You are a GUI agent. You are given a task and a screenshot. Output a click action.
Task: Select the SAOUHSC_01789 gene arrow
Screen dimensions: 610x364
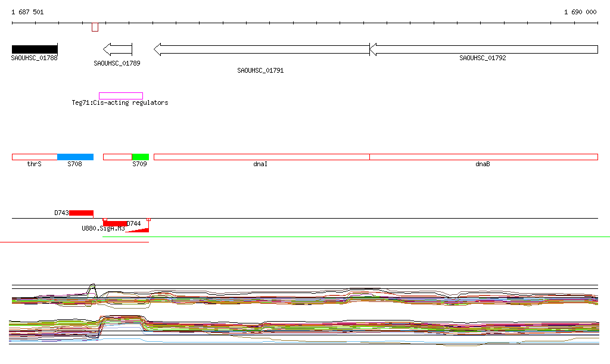[x=117, y=49]
